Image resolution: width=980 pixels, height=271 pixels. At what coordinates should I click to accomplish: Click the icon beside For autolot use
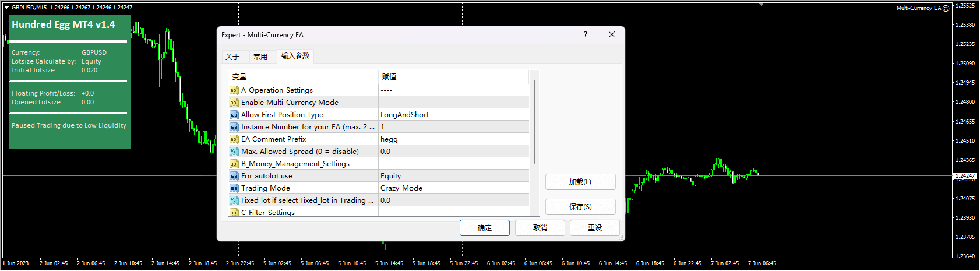234,176
